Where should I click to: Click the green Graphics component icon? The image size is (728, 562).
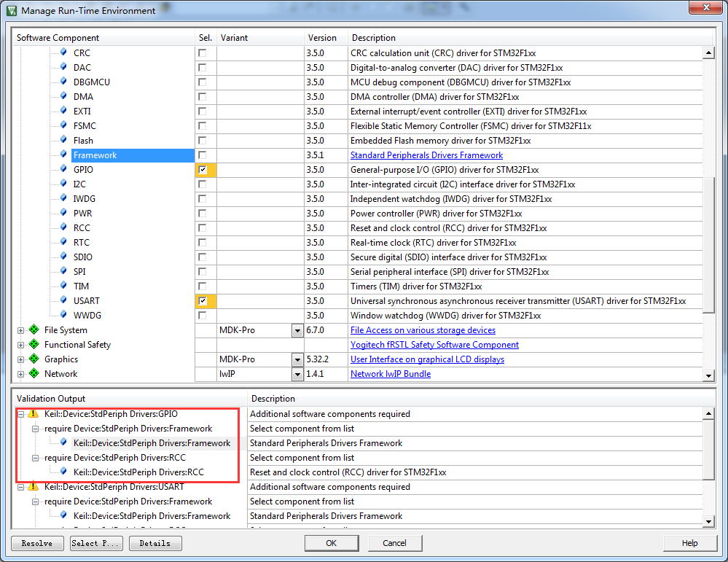tap(34, 359)
